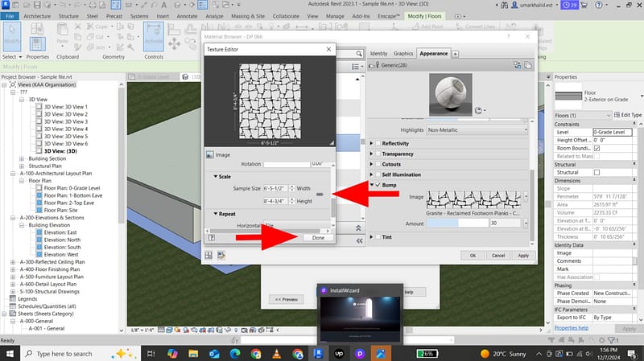Switch to the Graphics tab
This screenshot has height=361, width=644.
pos(402,53)
